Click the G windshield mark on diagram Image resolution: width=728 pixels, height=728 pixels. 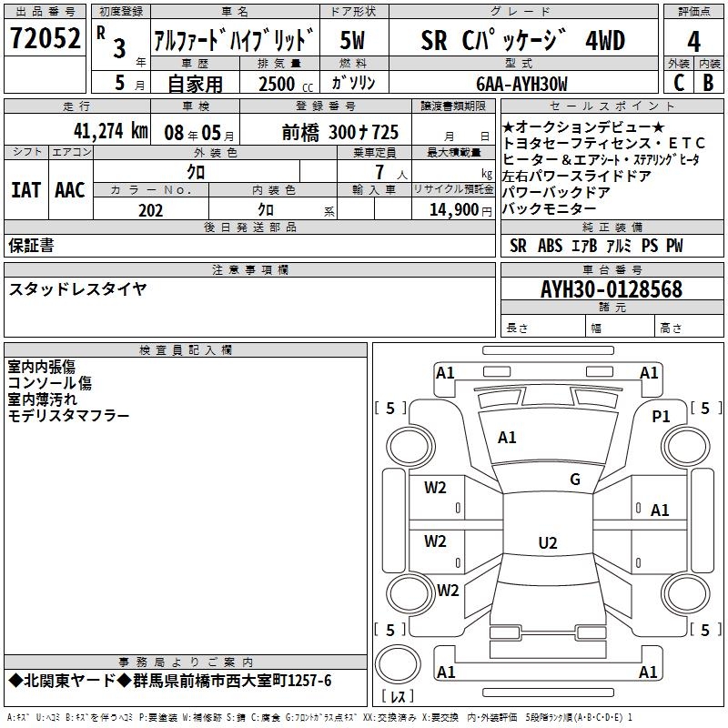click(575, 480)
